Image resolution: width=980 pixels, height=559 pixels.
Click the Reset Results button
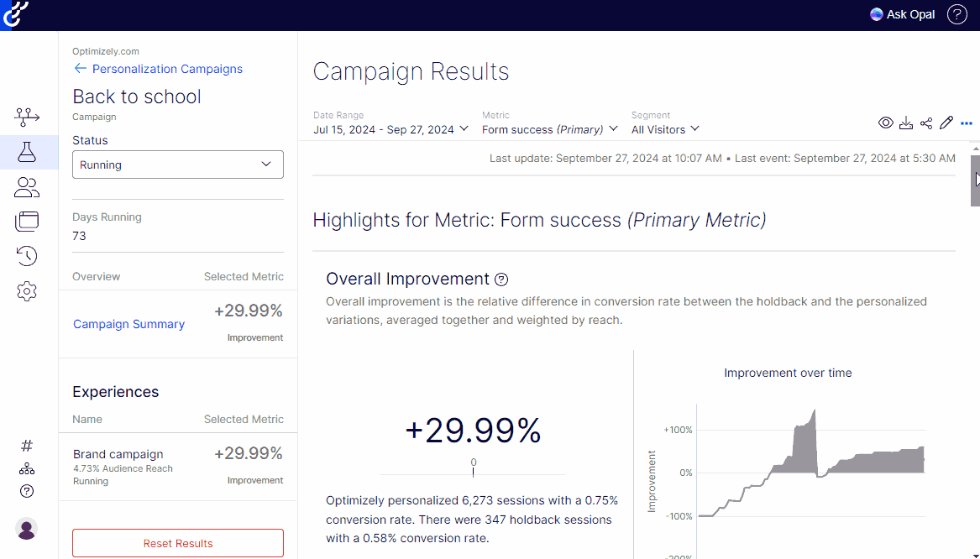coord(178,543)
